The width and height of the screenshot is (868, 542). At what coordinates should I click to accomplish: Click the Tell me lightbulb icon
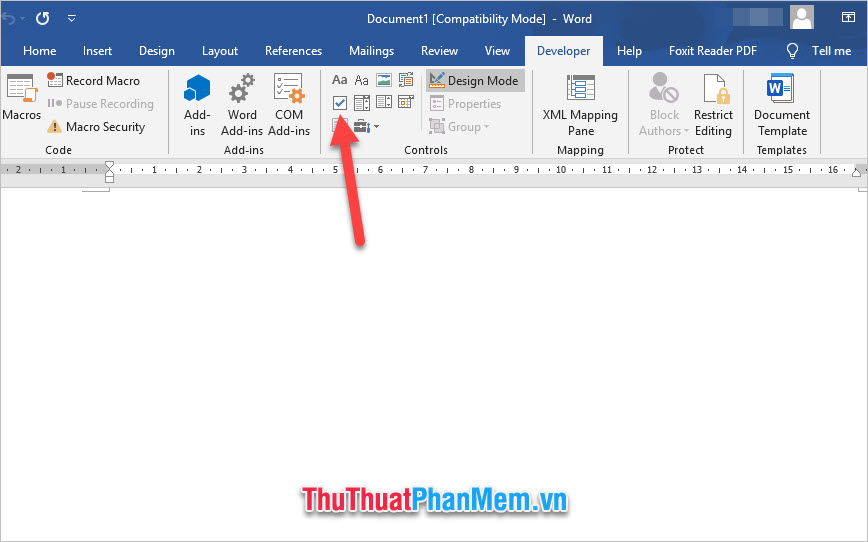792,51
